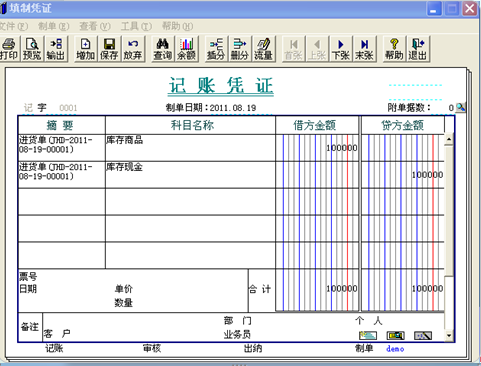Image resolution: width=481 pixels, height=366 pixels.
Task: Discard changes with 放弃 icon
Action: pyautogui.click(x=133, y=49)
